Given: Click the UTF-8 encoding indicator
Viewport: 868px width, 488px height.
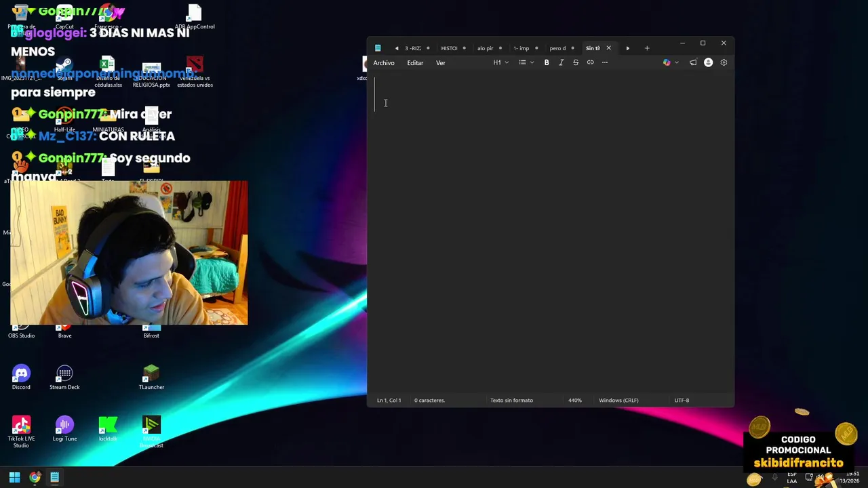Looking at the screenshot, I should (x=682, y=400).
